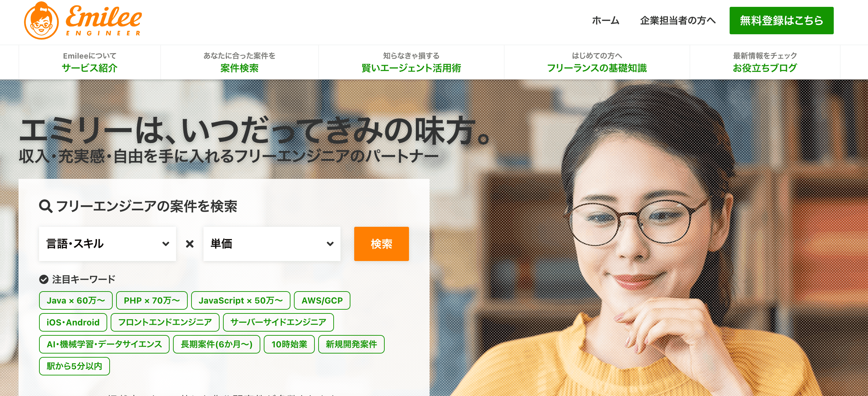The width and height of the screenshot is (868, 396).
Task: Click the green 無料登録はこちら button
Action: (781, 21)
